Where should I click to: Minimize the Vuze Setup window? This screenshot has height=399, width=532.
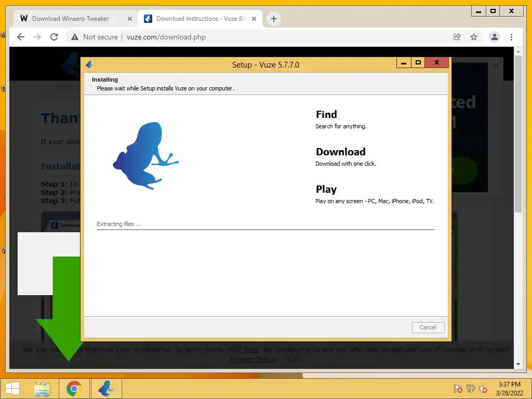tap(403, 63)
